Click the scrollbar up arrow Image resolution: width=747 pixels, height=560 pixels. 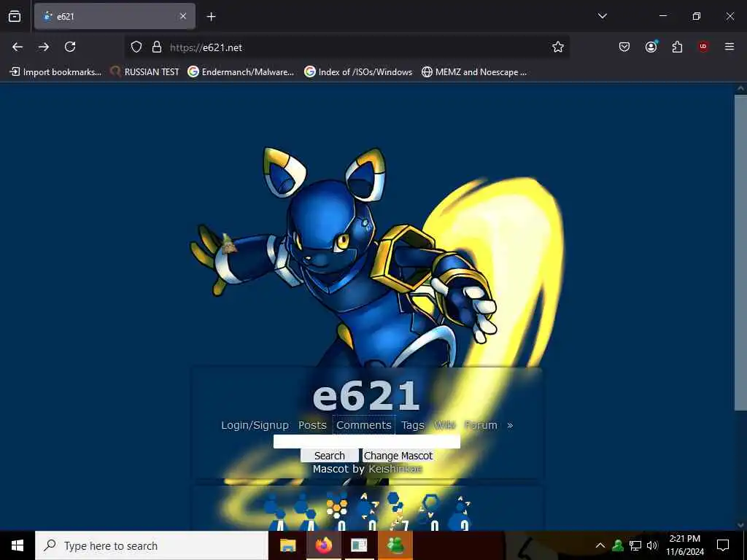[740, 88]
